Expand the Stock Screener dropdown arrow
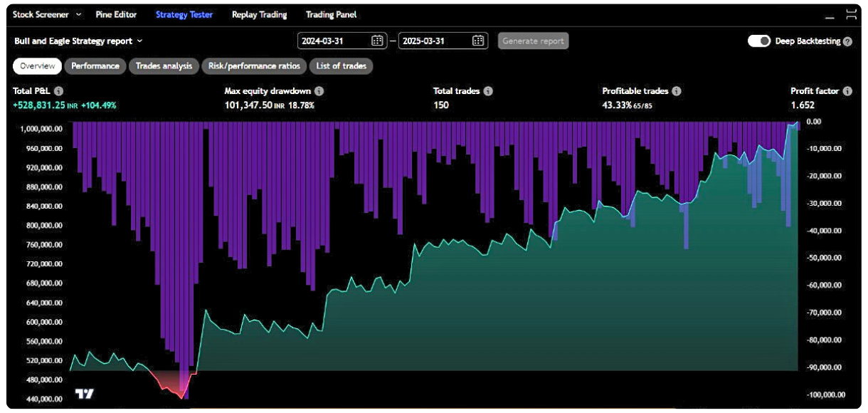868x413 pixels. pos(78,14)
